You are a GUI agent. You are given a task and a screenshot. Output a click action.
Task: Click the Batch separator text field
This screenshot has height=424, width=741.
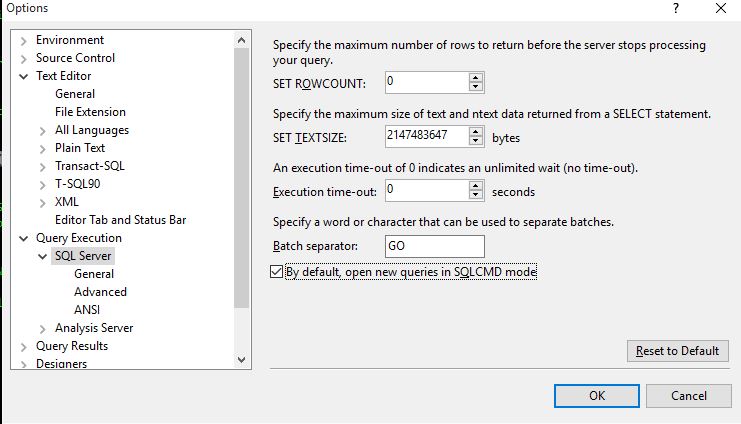(434, 246)
